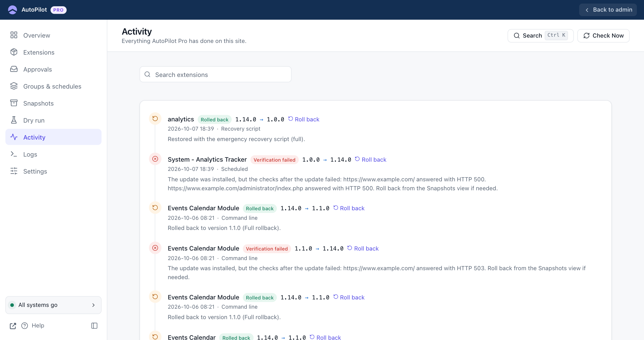Click the Dry run flask icon
The height and width of the screenshot is (340, 644).
pos(14,120)
